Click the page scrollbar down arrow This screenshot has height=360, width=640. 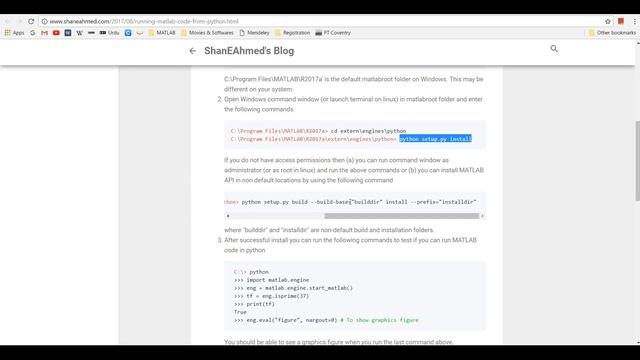coord(638,342)
